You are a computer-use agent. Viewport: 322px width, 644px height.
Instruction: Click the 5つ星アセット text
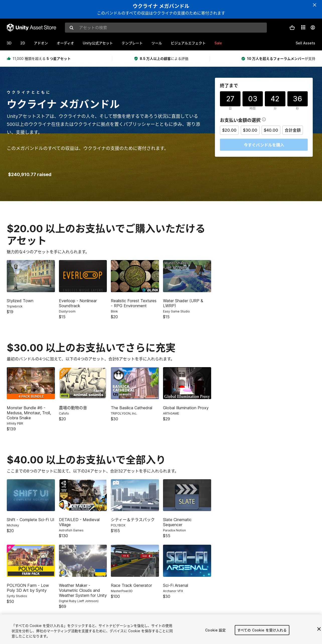point(58,59)
